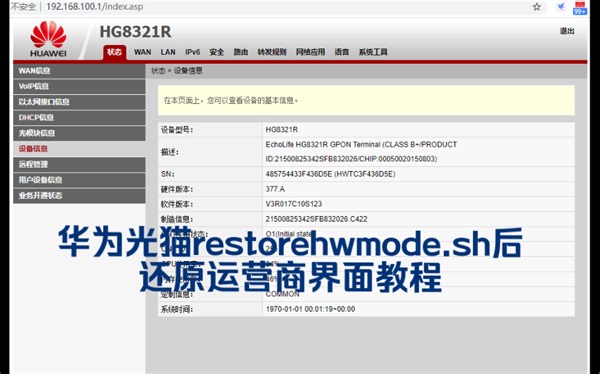Click the blue bird browser extension icon

coord(561,7)
